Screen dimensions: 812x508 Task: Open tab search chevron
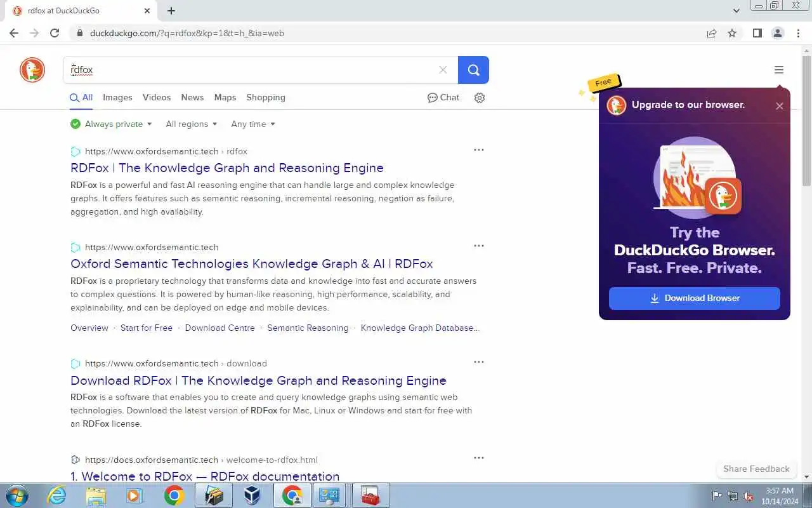(737, 11)
